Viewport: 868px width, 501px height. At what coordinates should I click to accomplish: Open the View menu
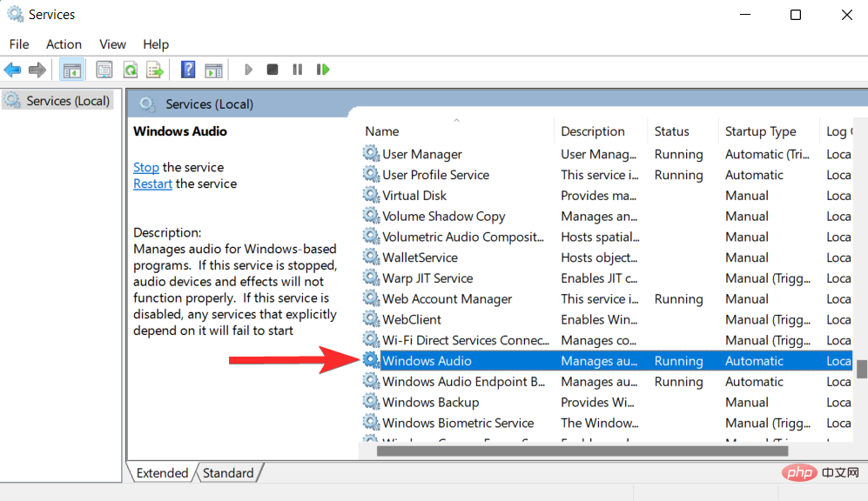pyautogui.click(x=112, y=43)
